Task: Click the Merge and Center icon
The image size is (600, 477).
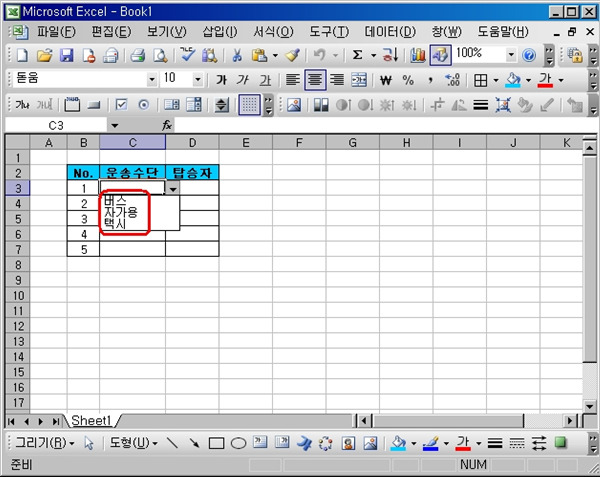Action: point(358,80)
